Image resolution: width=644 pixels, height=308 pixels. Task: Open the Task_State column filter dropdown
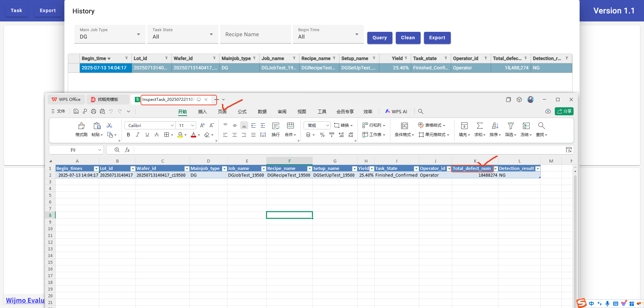tap(416, 169)
